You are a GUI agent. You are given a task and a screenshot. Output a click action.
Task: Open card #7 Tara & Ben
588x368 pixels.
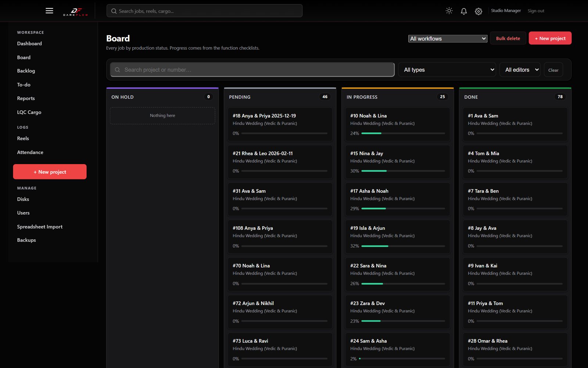515,199
